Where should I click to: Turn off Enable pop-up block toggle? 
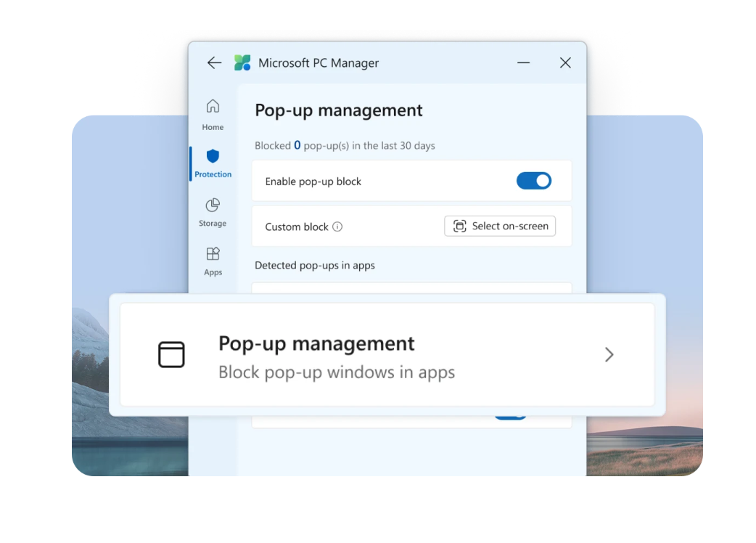(x=534, y=181)
